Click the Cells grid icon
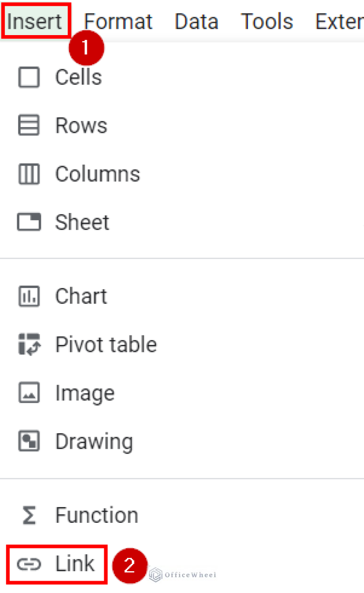The width and height of the screenshot is (364, 593). pyautogui.click(x=28, y=77)
